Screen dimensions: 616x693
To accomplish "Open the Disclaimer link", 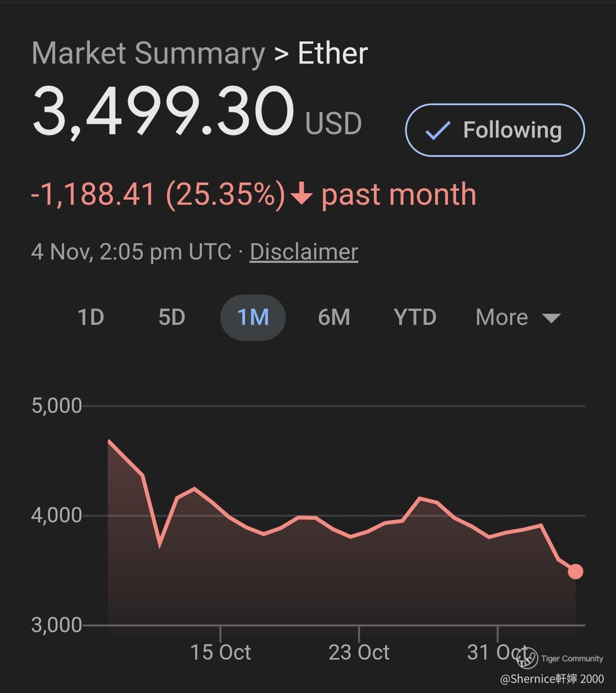I will [x=304, y=252].
